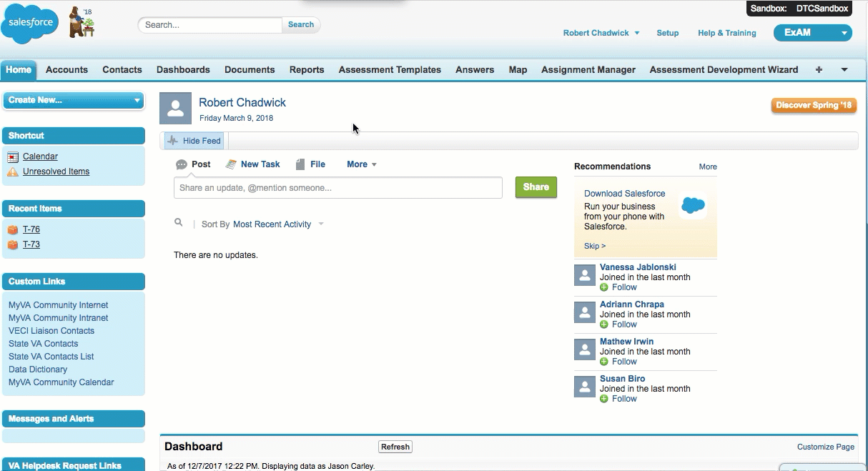The width and height of the screenshot is (868, 471).
Task: Open the Home tab
Action: coord(19,69)
